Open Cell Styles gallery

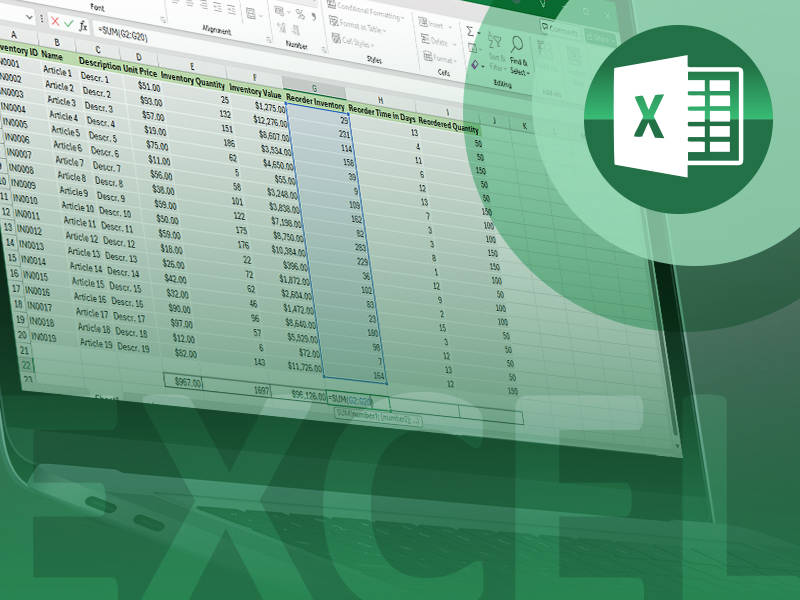(354, 40)
